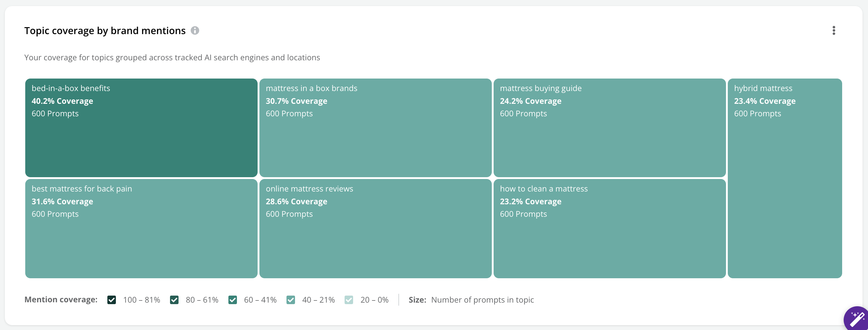Click the 28.6% Coverage value
The width and height of the screenshot is (868, 330).
pyautogui.click(x=297, y=202)
